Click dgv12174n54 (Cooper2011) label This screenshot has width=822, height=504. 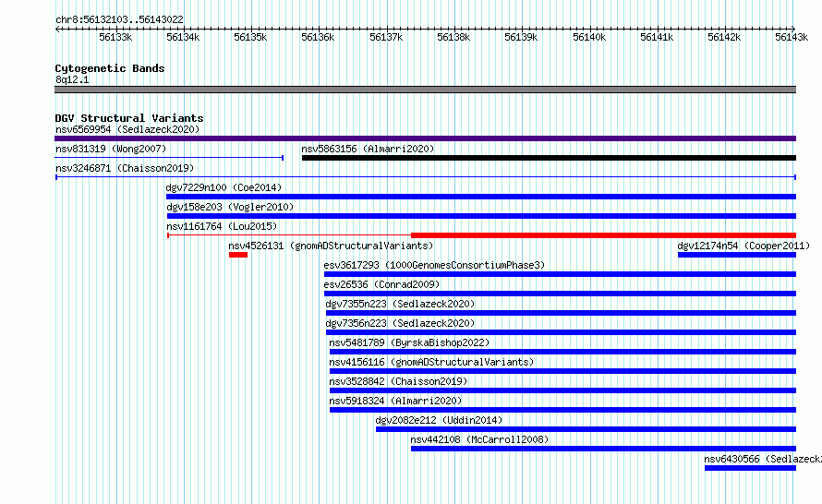coord(743,246)
